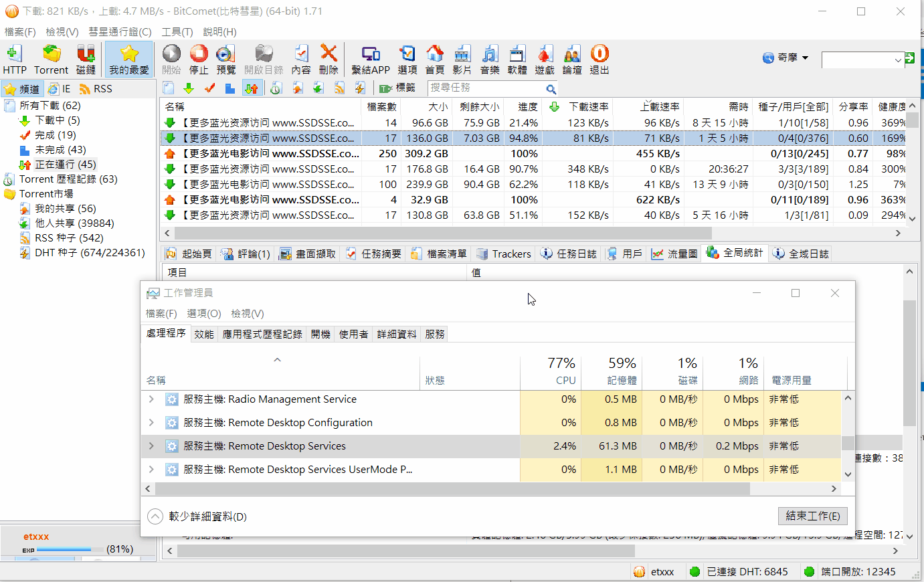Open the 全域日誌 tab
Viewport: 924px width, 582px height.
tap(801, 254)
